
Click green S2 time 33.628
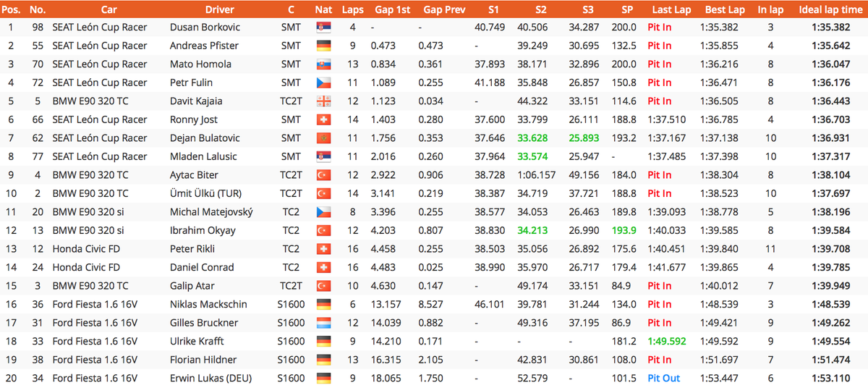pos(532,138)
